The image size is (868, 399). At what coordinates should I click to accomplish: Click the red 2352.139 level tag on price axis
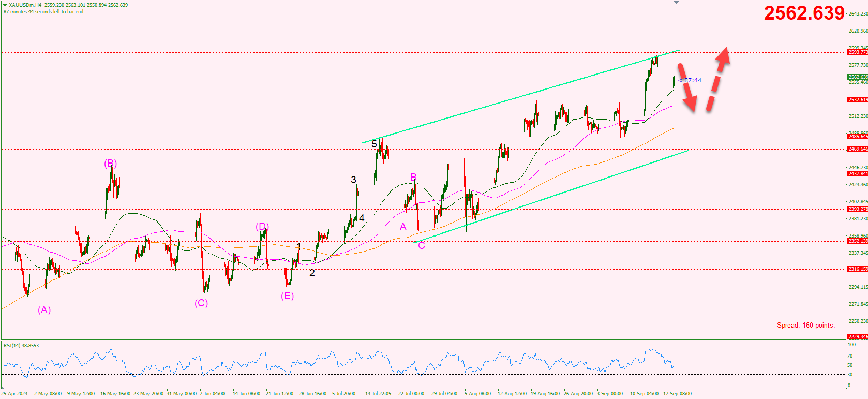click(x=858, y=241)
